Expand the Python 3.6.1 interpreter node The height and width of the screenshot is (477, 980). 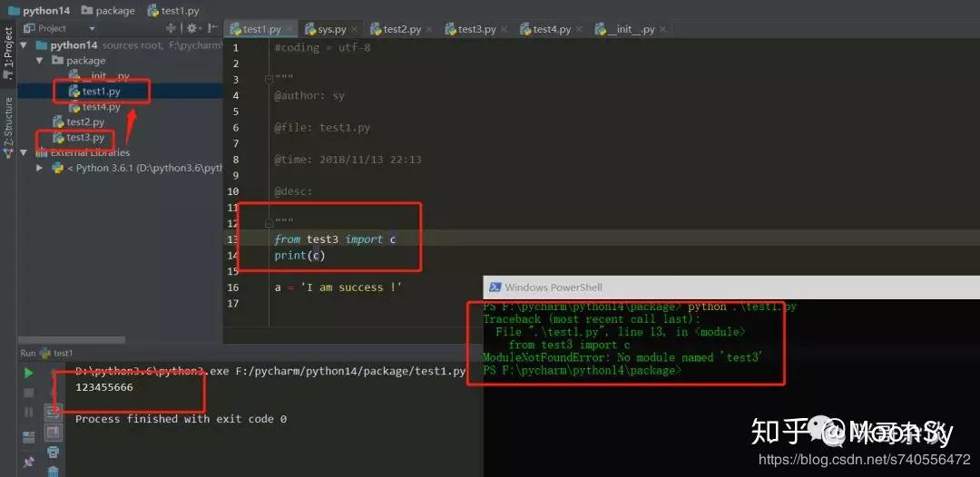click(40, 168)
